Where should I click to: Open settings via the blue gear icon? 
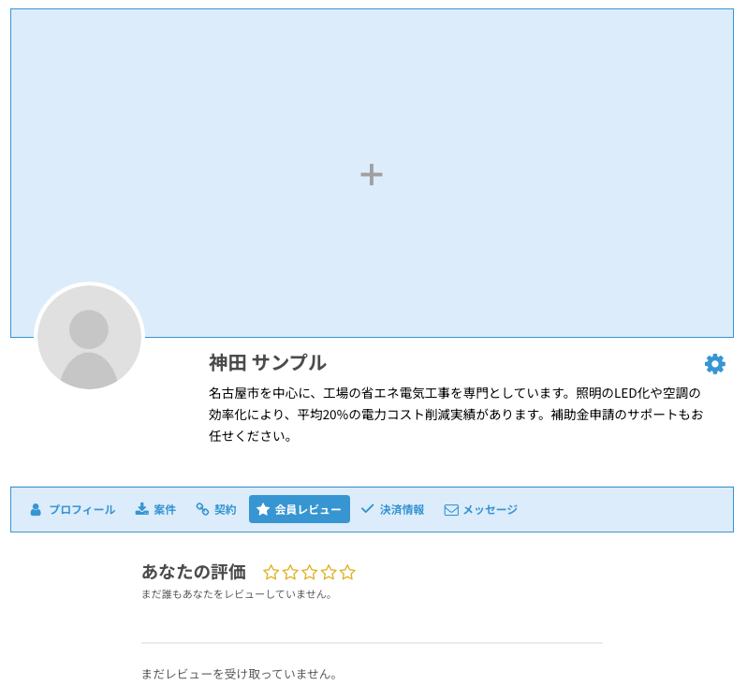(715, 364)
